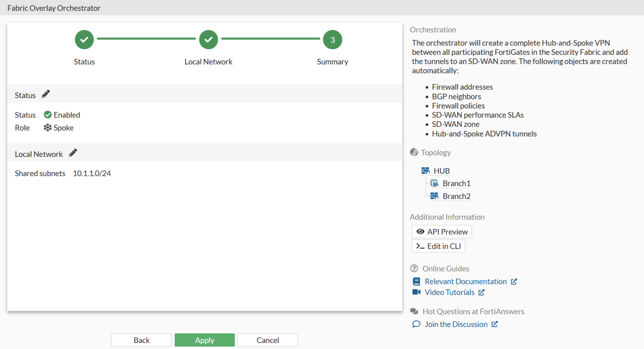The width and height of the screenshot is (644, 349).
Task: Click the Firewall addresses bullet item
Action: pos(462,87)
